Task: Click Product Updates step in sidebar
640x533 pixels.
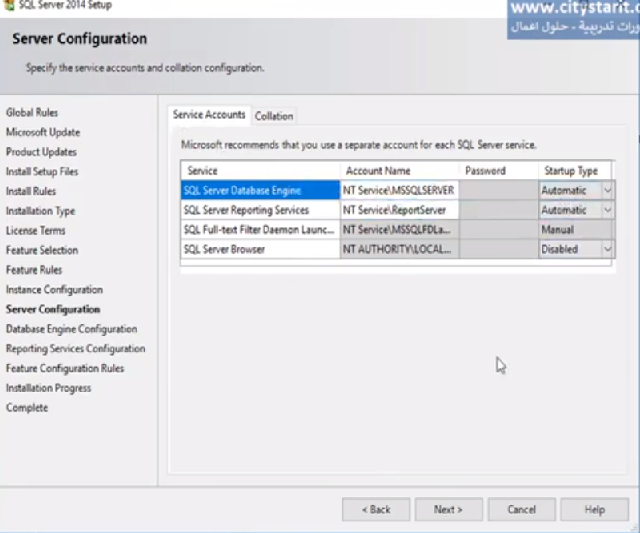Action: click(41, 152)
